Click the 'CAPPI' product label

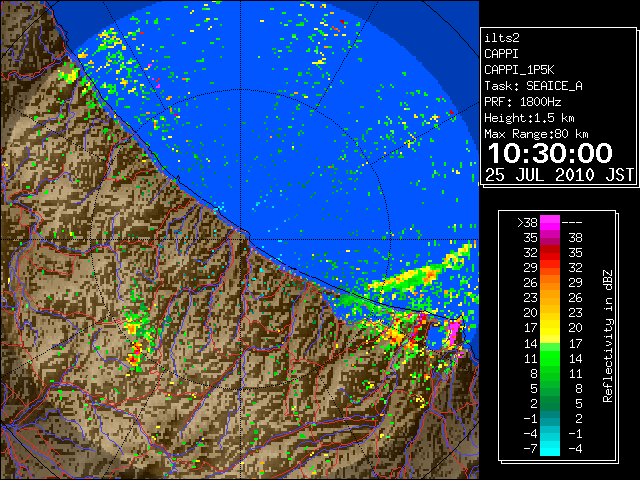click(x=501, y=54)
